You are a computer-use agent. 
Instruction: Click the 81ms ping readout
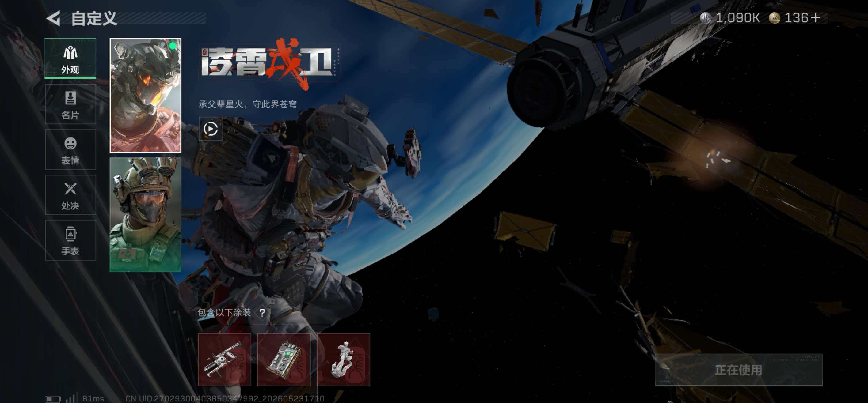click(93, 399)
